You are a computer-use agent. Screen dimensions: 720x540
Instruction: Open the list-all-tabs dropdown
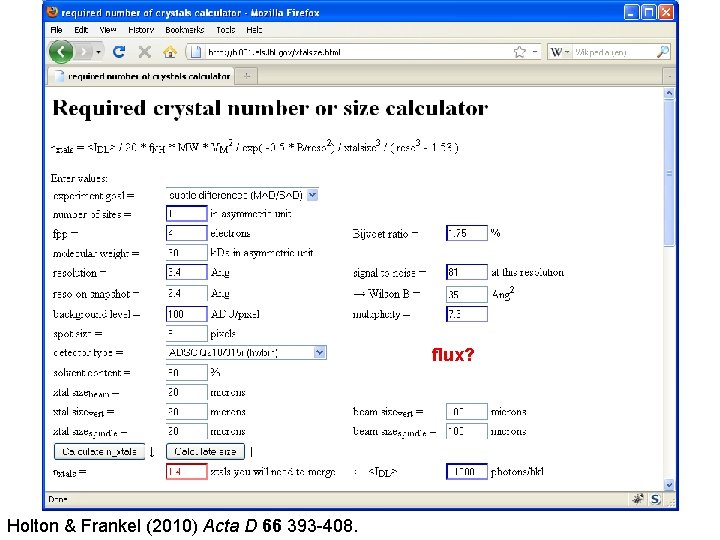pos(669,76)
